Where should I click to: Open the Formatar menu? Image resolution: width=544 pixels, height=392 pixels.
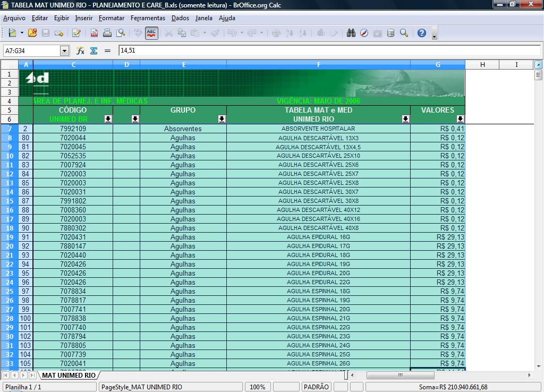tap(112, 18)
